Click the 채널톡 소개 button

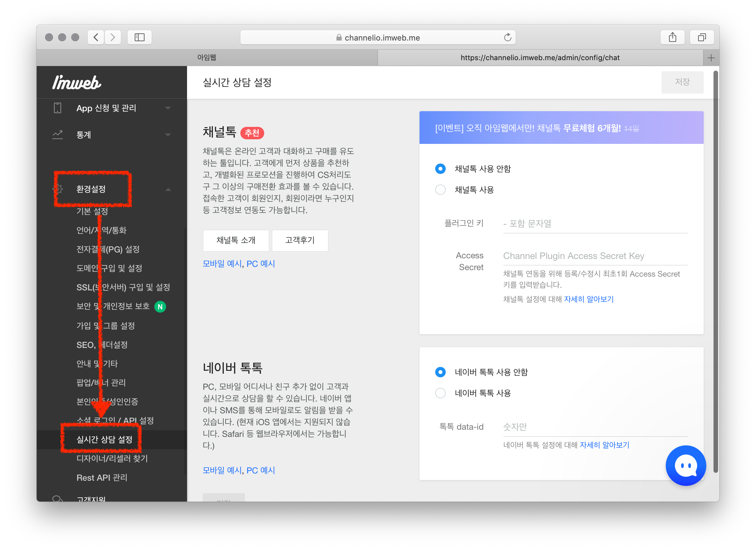236,240
